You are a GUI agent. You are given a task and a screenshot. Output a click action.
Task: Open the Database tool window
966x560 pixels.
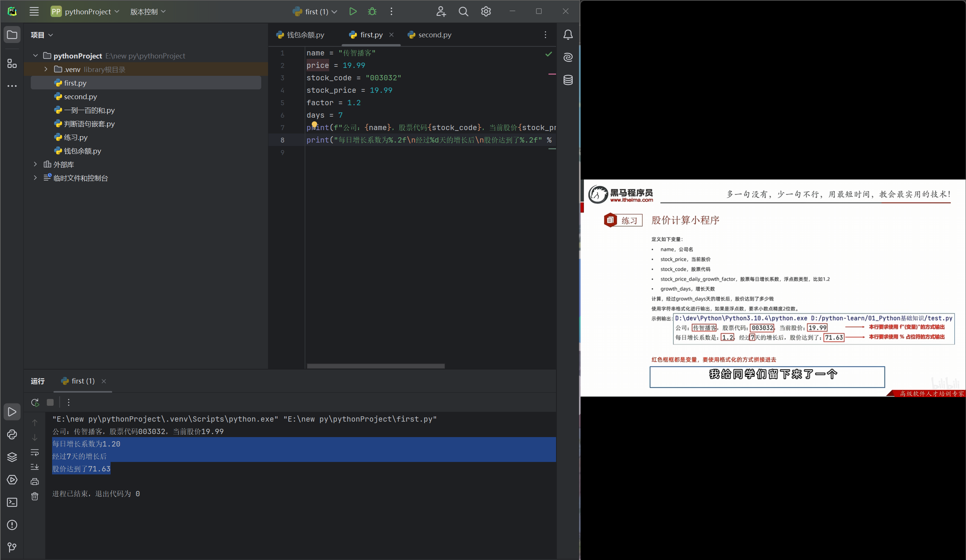(568, 80)
